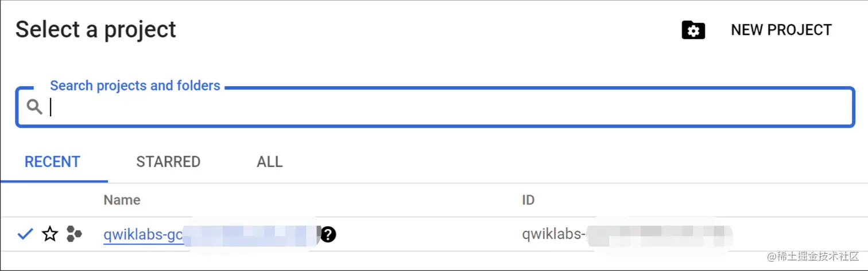Image resolution: width=868 pixels, height=271 pixels.
Task: Switch to the STARRED tab
Action: [x=168, y=162]
